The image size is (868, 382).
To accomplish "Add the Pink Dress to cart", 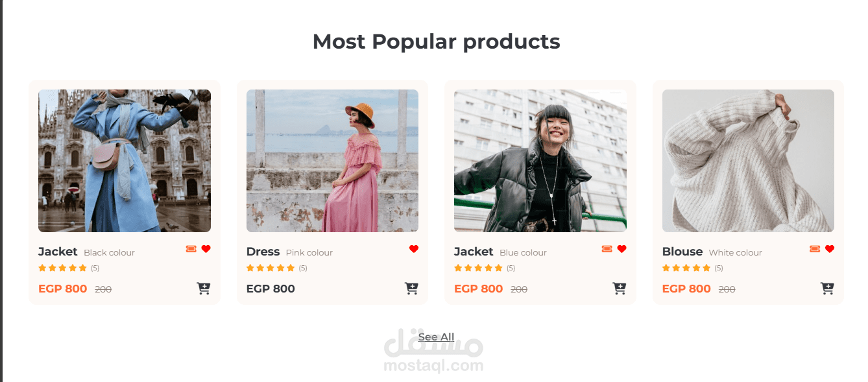I will 411,289.
